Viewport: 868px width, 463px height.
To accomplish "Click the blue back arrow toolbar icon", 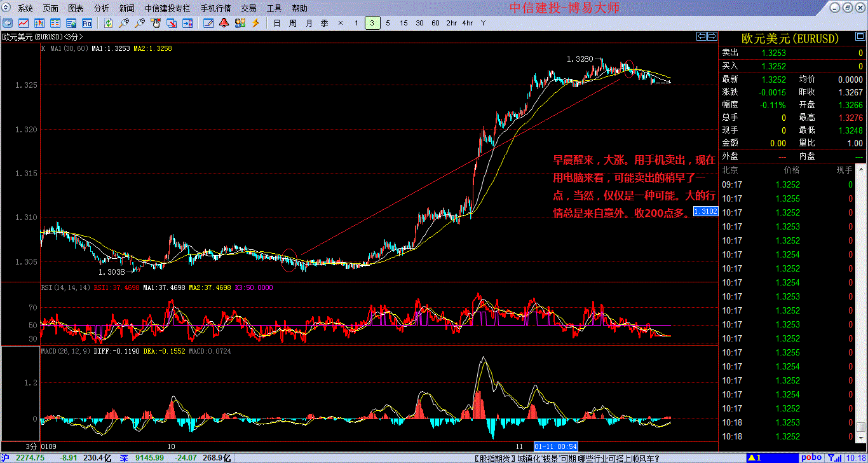I will 9,23.
